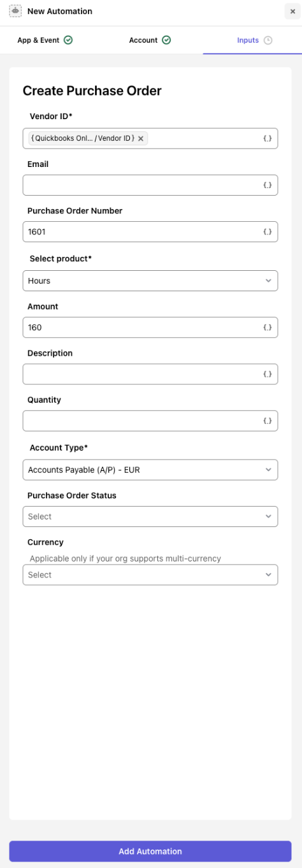The width and height of the screenshot is (302, 868).
Task: Click into the Quantity input field
Action: pos(141,421)
